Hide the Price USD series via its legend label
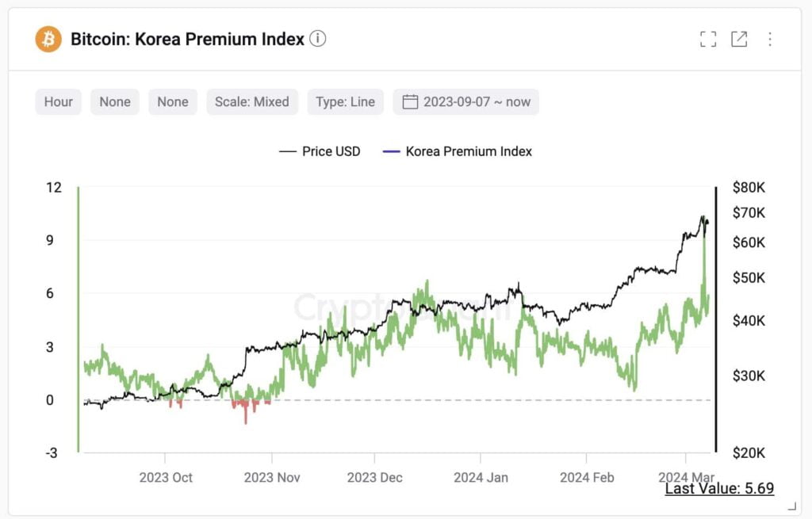The height and width of the screenshot is (519, 812). click(x=330, y=151)
